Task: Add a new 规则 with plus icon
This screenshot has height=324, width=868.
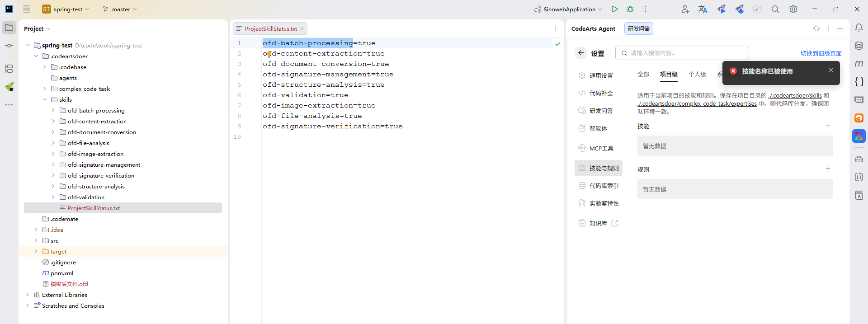Action: point(828,169)
